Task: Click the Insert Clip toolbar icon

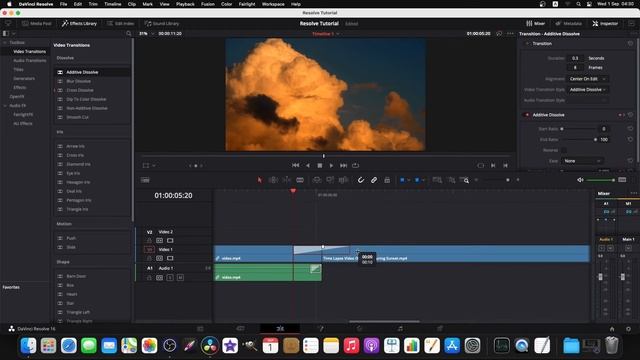Action: [x=317, y=180]
